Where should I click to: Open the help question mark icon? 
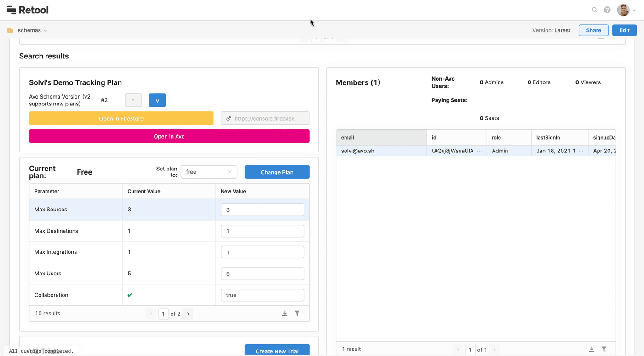[607, 10]
